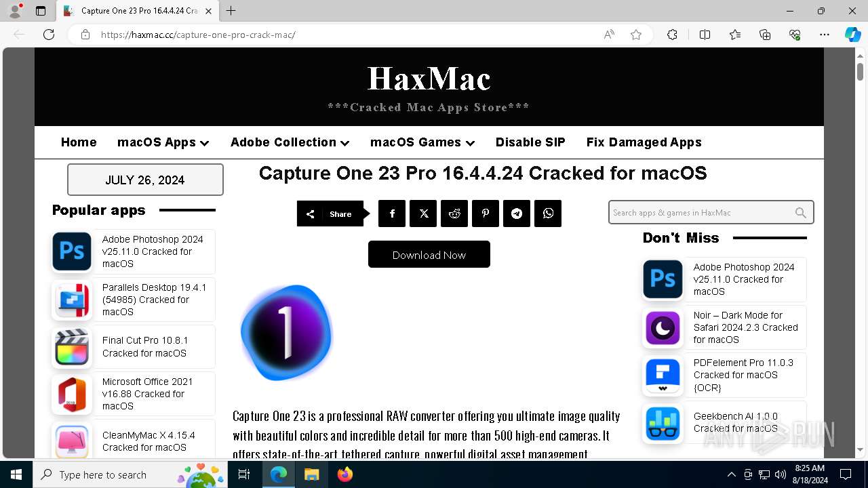The height and width of the screenshot is (488, 868).
Task: Click the JULY 26, 2024 date box
Action: pyautogui.click(x=145, y=180)
